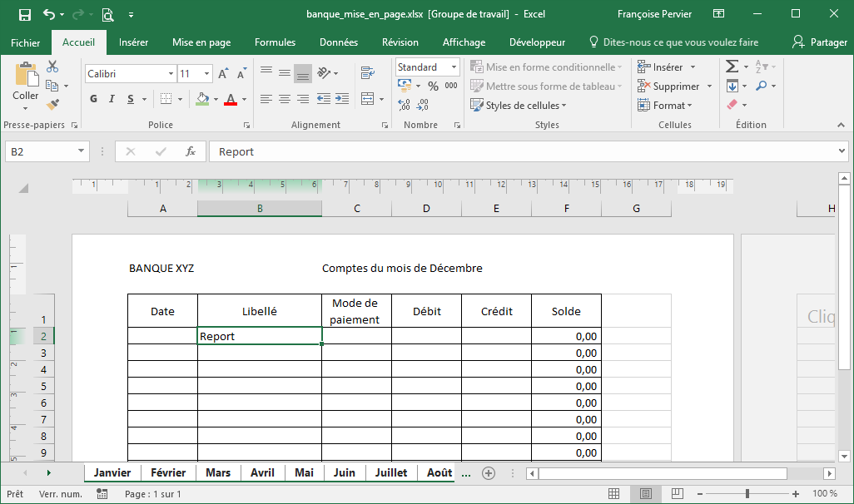Open the Calibri font name dropdown

pos(170,74)
